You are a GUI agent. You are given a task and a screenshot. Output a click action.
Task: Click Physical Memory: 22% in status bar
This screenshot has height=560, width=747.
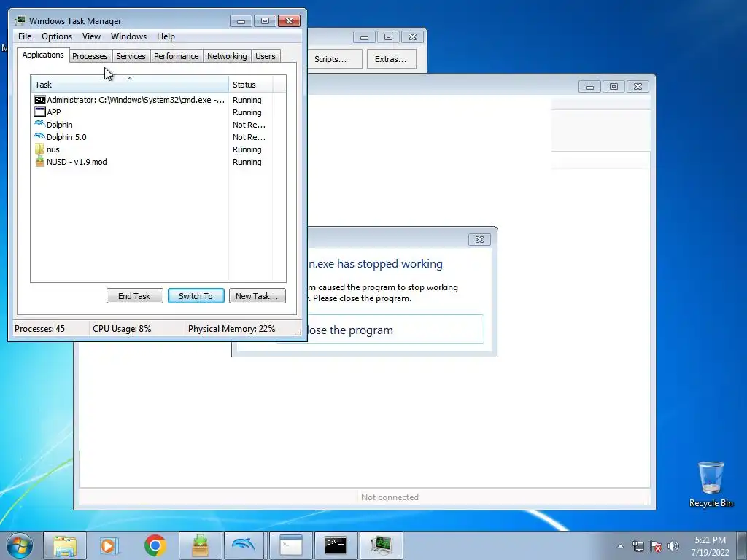click(x=231, y=329)
